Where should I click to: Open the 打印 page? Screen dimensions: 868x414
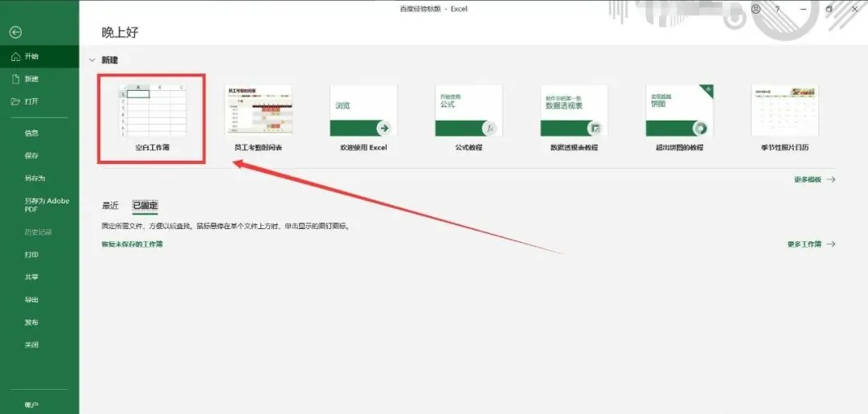39,255
